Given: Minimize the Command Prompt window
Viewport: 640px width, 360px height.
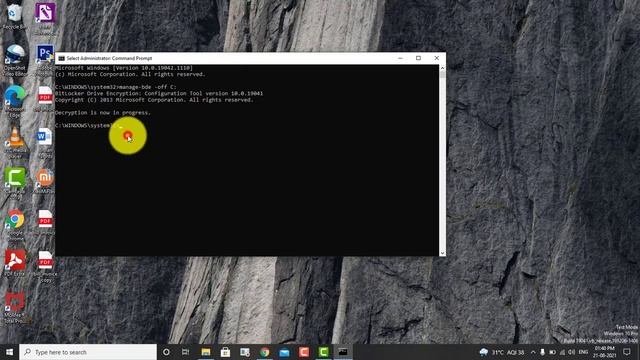Looking at the screenshot, I should [400, 58].
